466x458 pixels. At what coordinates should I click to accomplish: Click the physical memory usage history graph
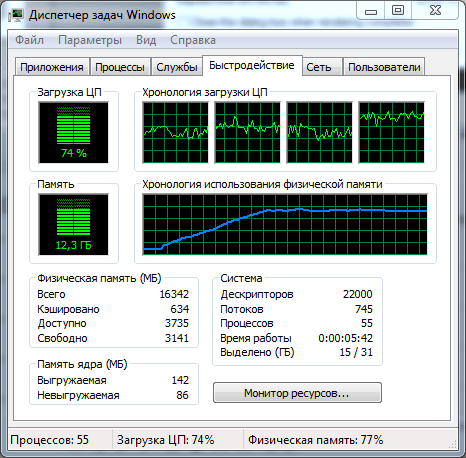coord(285,224)
